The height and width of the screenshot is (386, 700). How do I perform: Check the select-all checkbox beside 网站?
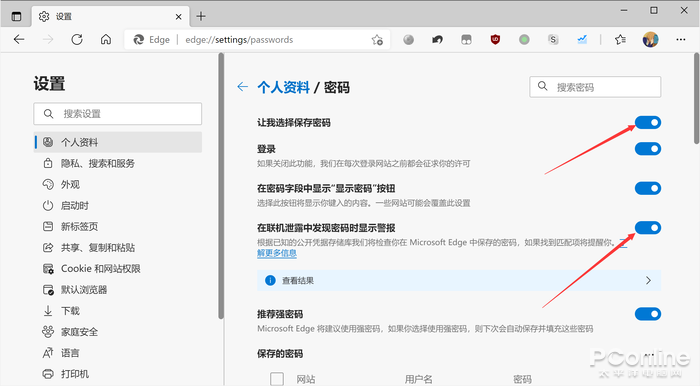(277, 379)
